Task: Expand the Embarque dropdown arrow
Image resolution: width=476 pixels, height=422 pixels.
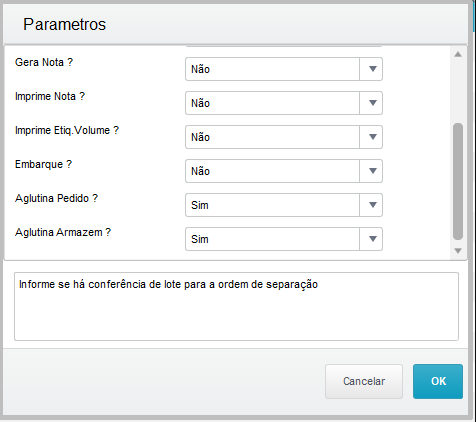Action: (371, 171)
